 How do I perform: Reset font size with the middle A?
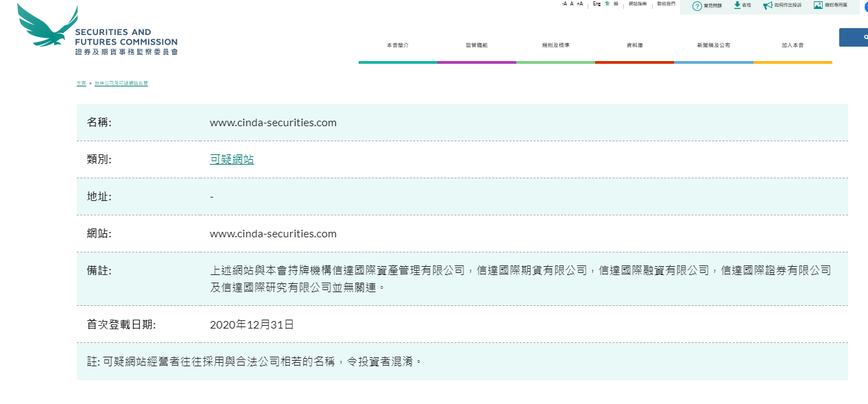pyautogui.click(x=572, y=4)
